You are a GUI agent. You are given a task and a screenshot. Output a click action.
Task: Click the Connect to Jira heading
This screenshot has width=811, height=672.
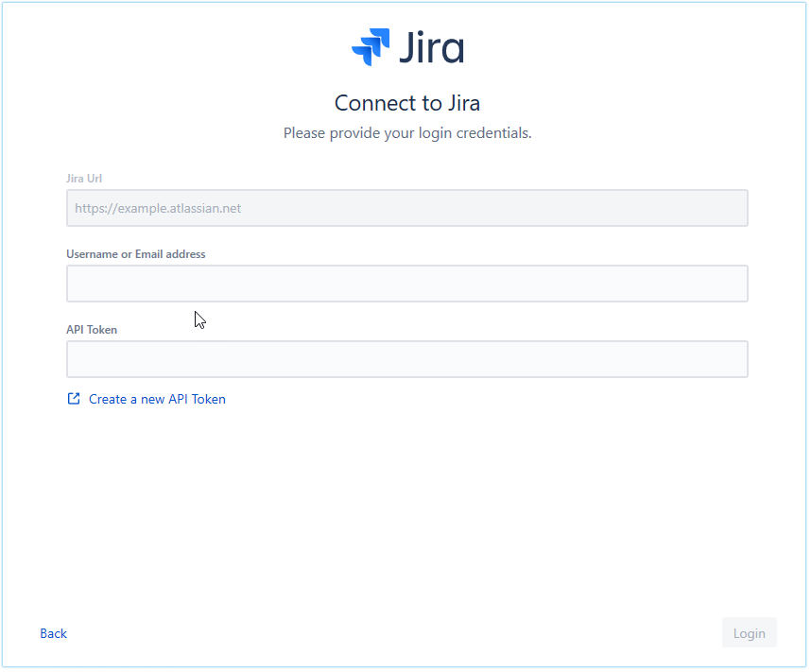[406, 103]
